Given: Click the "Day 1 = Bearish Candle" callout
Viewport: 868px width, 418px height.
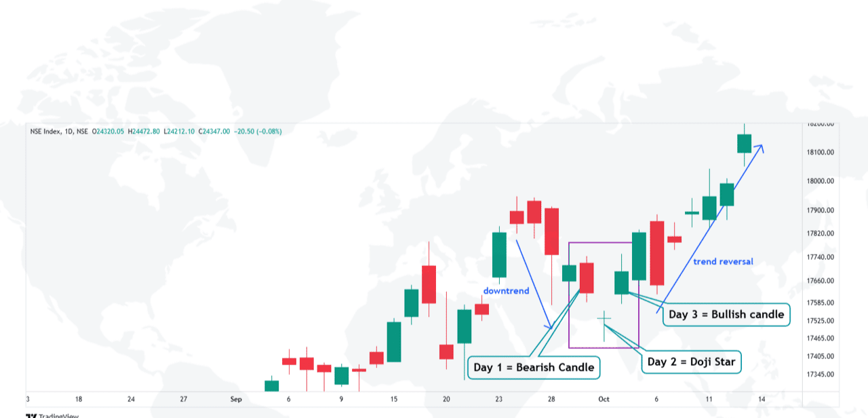Looking at the screenshot, I should (534, 367).
